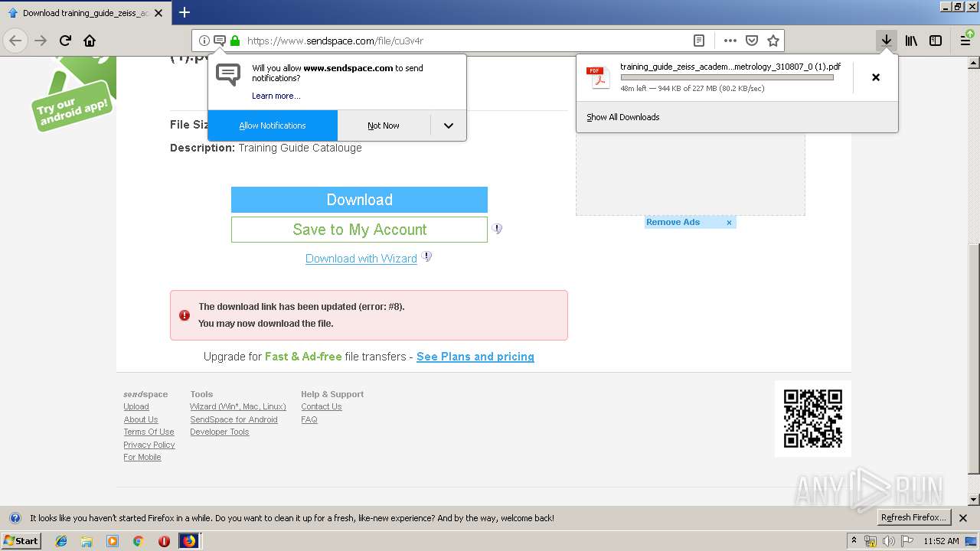Click info icon beside Save to My Account
980x551 pixels.
497,228
